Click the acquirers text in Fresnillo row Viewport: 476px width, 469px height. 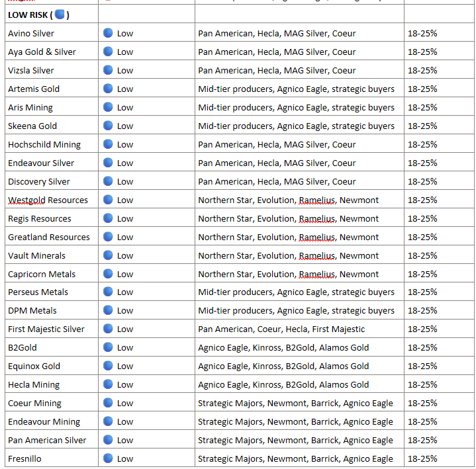point(295,458)
